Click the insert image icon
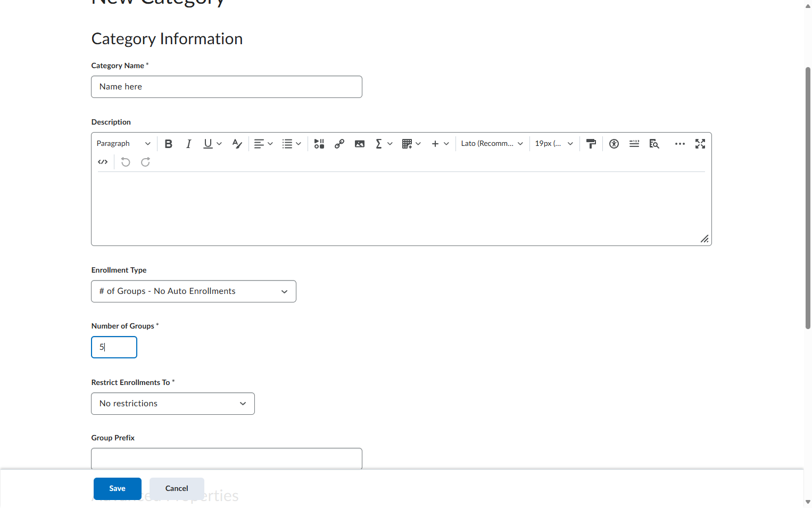The image size is (812, 508). [x=360, y=144]
